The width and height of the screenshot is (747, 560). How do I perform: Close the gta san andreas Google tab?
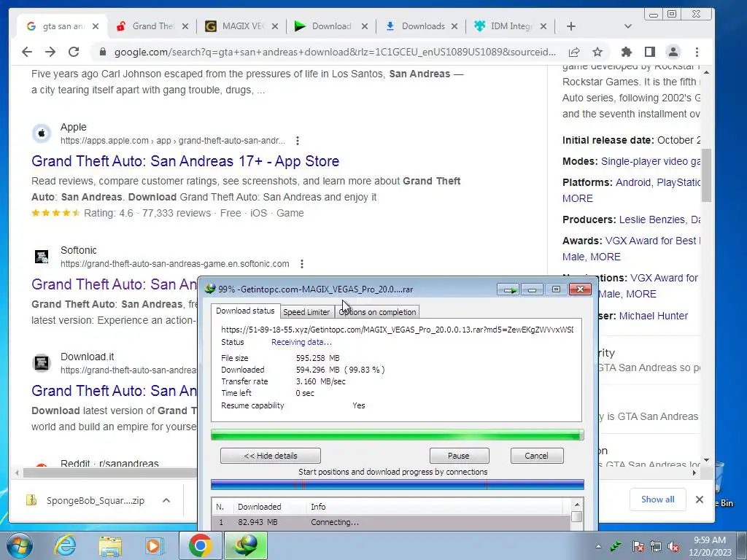click(x=96, y=27)
